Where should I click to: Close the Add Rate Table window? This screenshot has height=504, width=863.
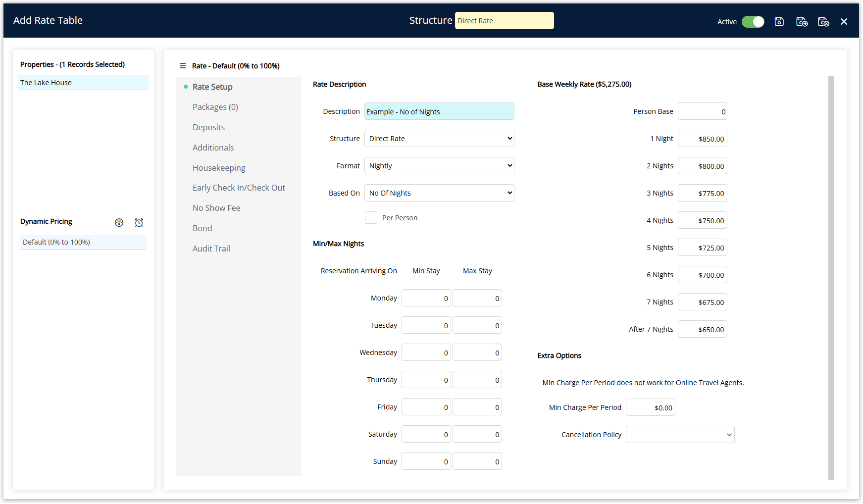click(x=844, y=21)
